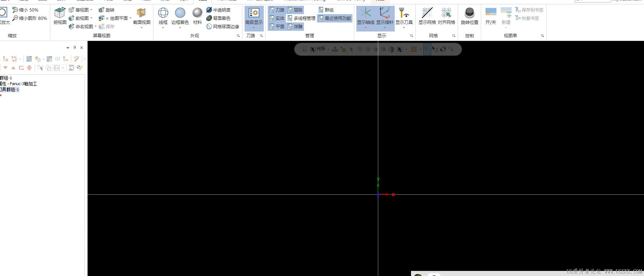Open Grid (网格) group dialog launcher
The image size is (644, 276).
click(x=454, y=35)
